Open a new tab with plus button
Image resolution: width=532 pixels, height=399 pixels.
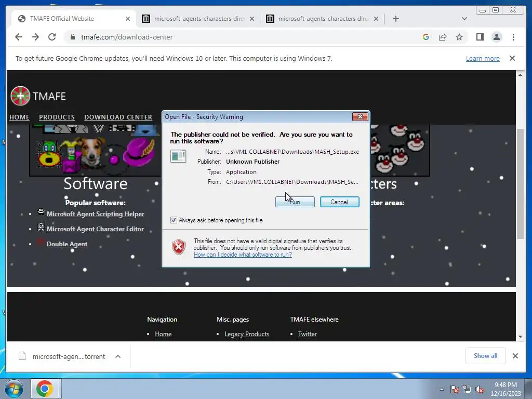click(395, 19)
